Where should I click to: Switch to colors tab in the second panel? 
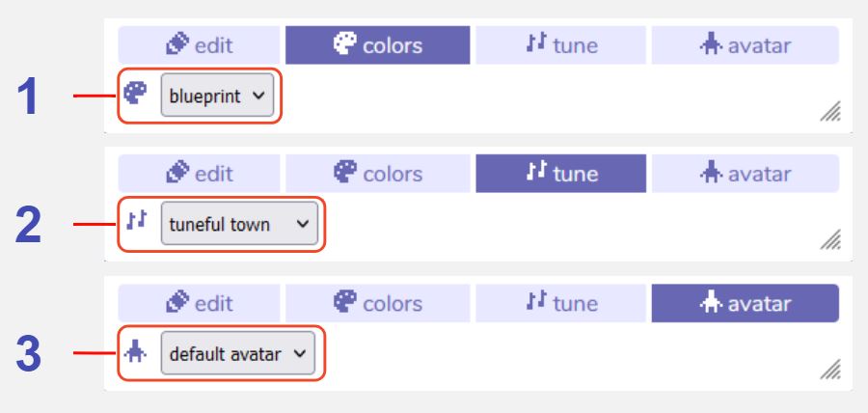point(377,174)
